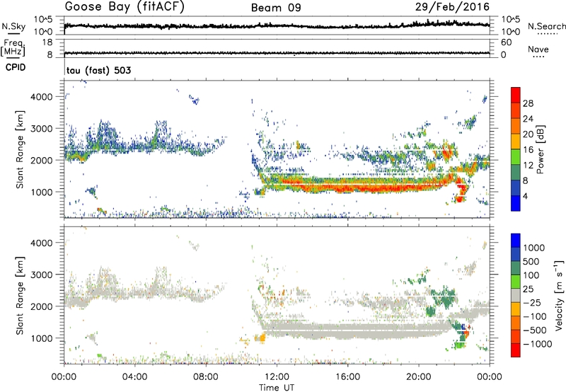Screen dimensions: 566x392
Task: Click the red bottom of the Velocity color bar
Action: [x=516, y=350]
